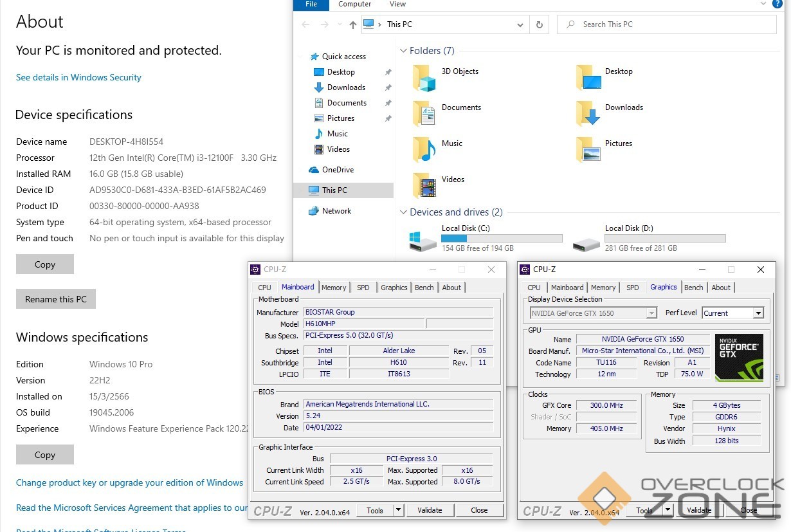Switch to Bench tab in Graphics CPU-Z window
The width and height of the screenshot is (791, 532).
693,288
